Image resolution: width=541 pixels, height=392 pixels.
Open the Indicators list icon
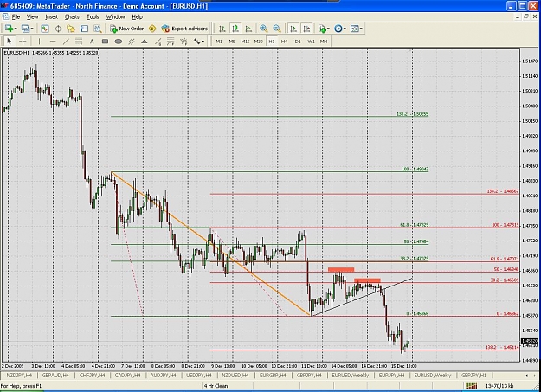tap(322, 29)
